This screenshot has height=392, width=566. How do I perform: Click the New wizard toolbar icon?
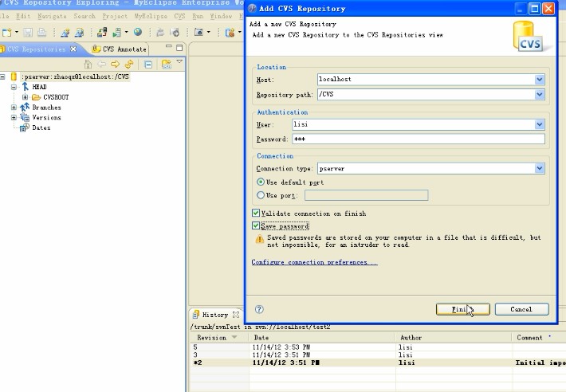pos(6,33)
